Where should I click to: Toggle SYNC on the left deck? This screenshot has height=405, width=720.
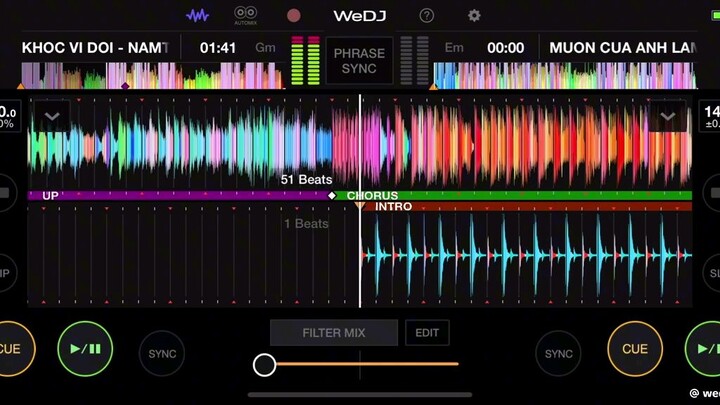(x=162, y=353)
